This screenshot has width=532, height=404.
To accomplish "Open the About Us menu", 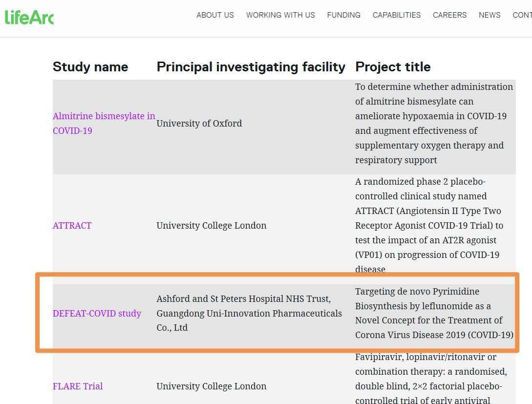I will pyautogui.click(x=215, y=15).
